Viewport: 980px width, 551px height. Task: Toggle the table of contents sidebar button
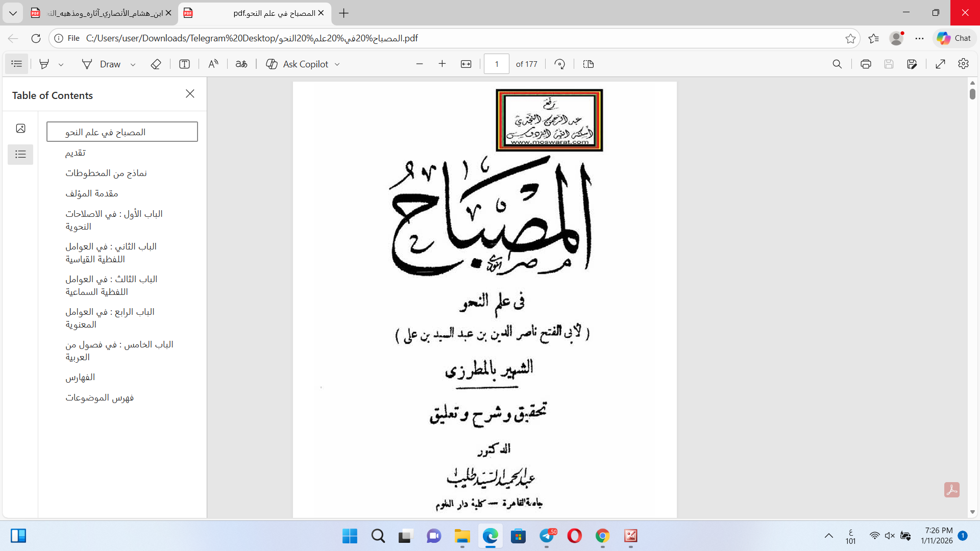(x=17, y=64)
